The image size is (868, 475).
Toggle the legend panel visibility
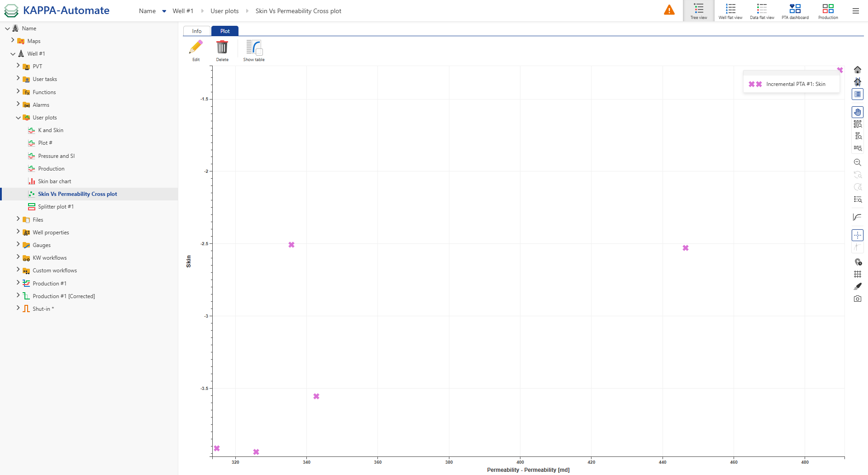point(857,94)
